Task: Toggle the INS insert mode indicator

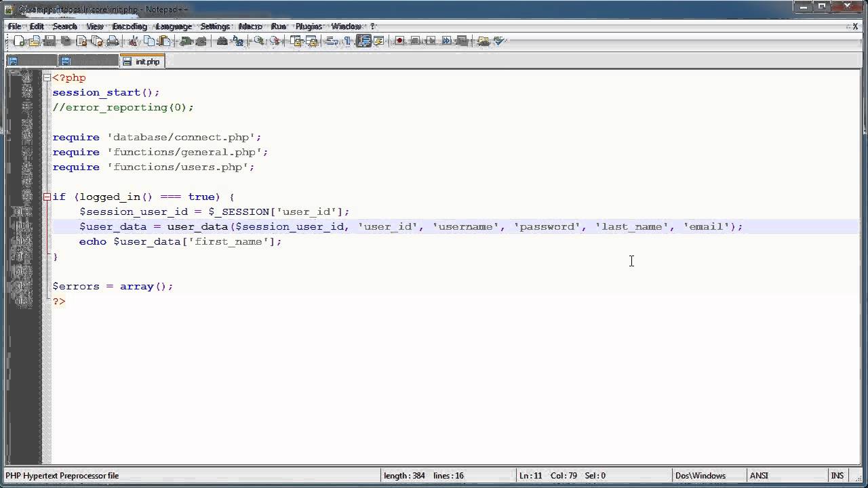Action: (837, 476)
